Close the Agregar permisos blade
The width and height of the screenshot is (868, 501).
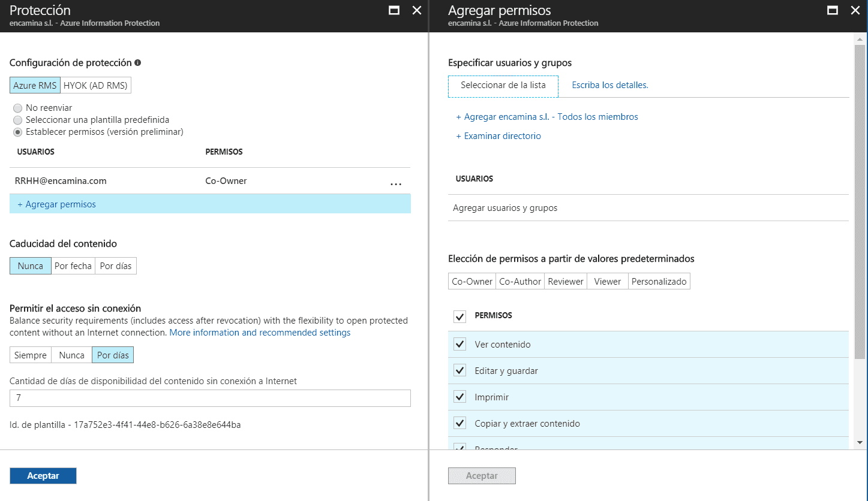(855, 11)
